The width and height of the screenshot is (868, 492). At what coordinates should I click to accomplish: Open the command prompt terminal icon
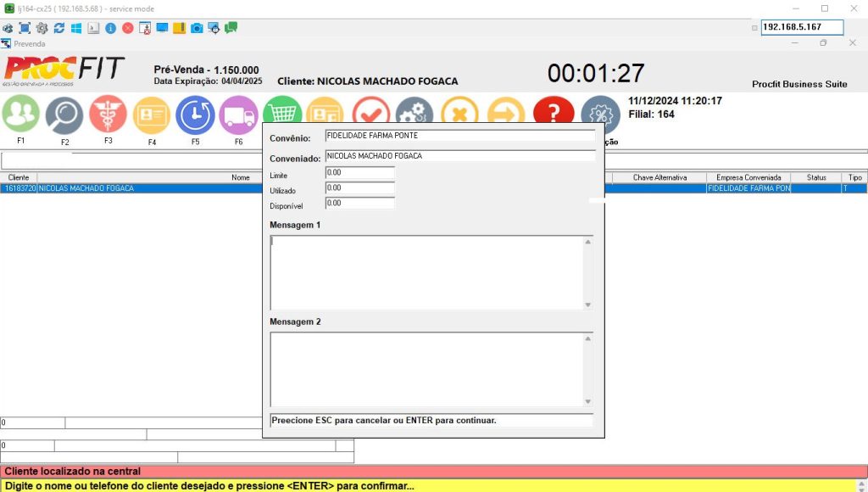[x=93, y=28]
